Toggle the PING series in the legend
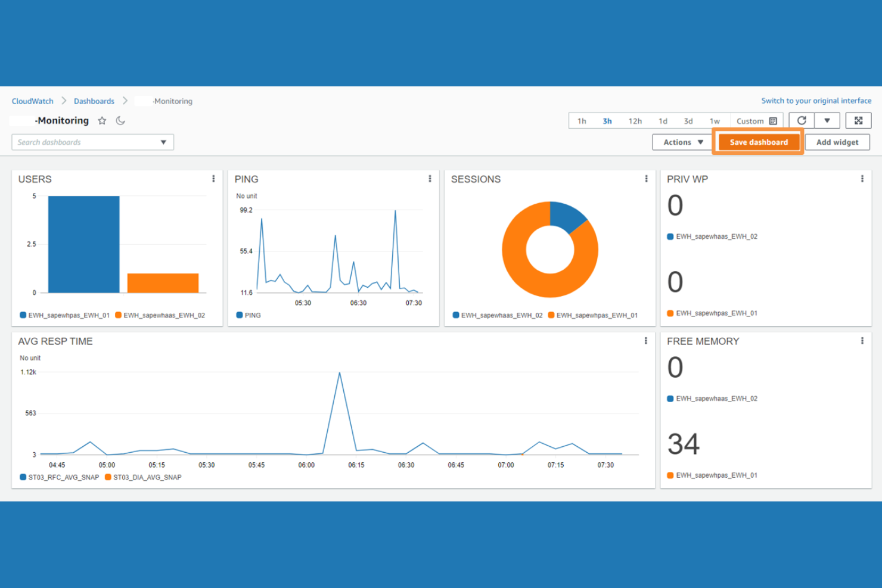This screenshot has height=588, width=882. (x=248, y=315)
